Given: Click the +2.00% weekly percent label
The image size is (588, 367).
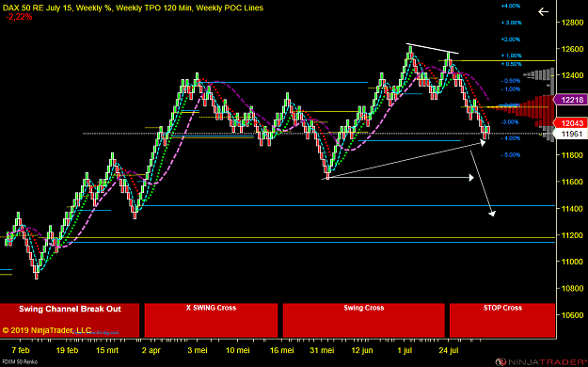Looking at the screenshot, I should click(x=511, y=40).
